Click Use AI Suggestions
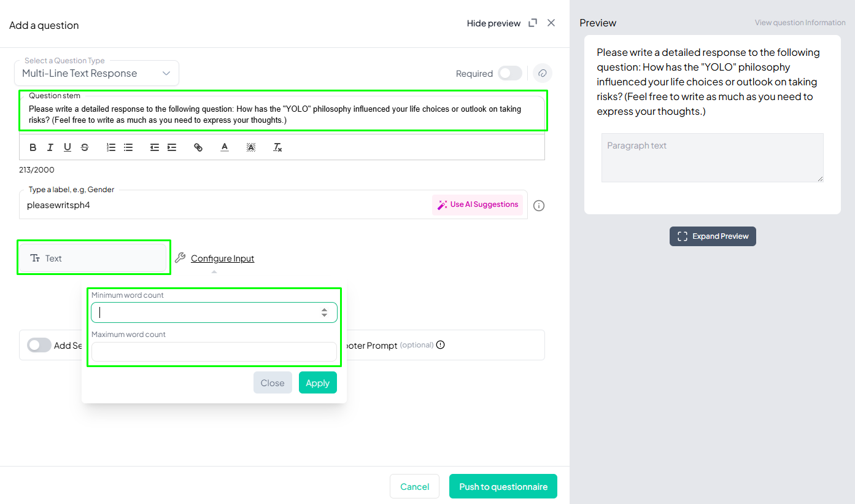Screen dimensions: 855x504 pos(478,205)
